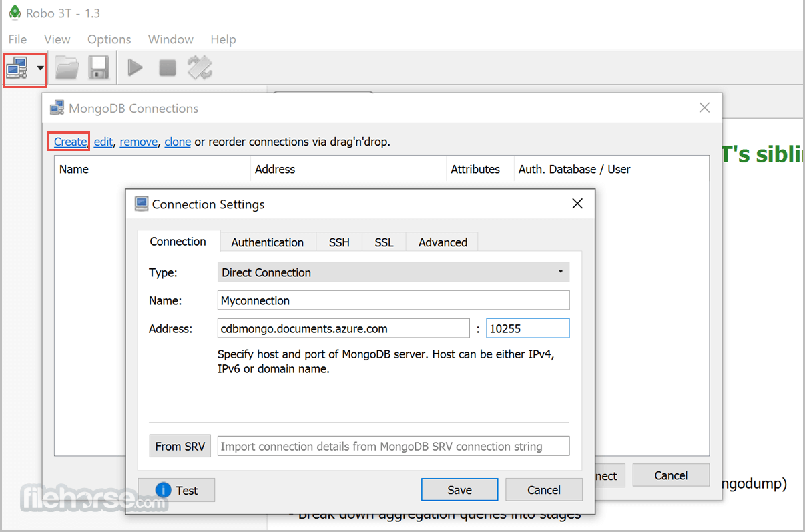Click the Address host input field
Image resolution: width=805 pixels, height=532 pixels.
tap(344, 328)
